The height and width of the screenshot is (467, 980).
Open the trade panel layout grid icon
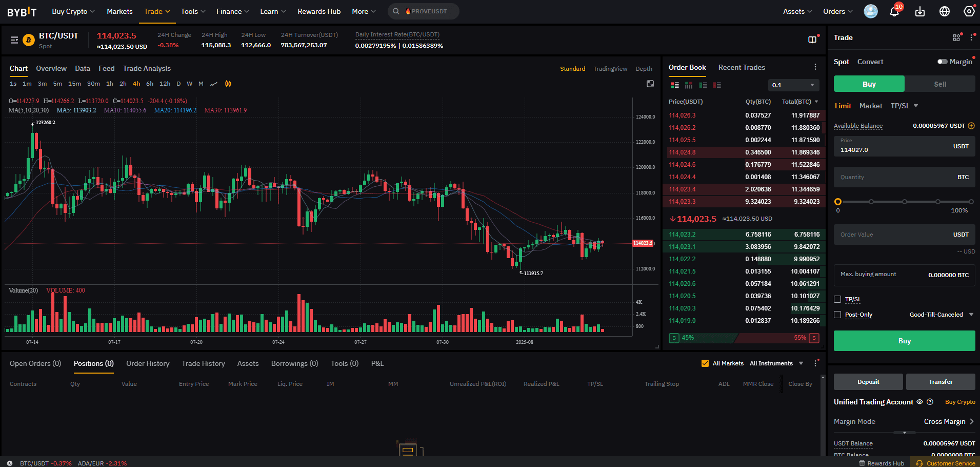[956, 37]
